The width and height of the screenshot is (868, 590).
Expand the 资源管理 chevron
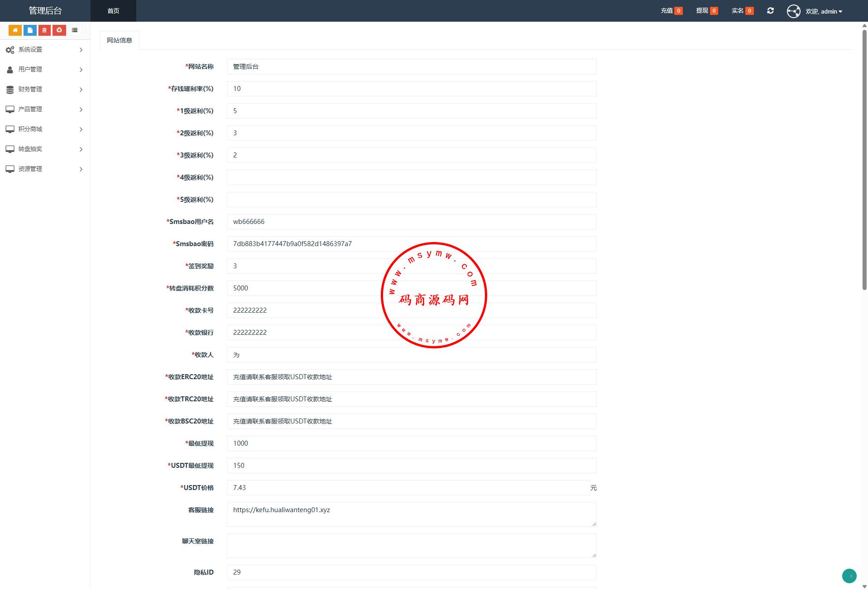pos(81,169)
